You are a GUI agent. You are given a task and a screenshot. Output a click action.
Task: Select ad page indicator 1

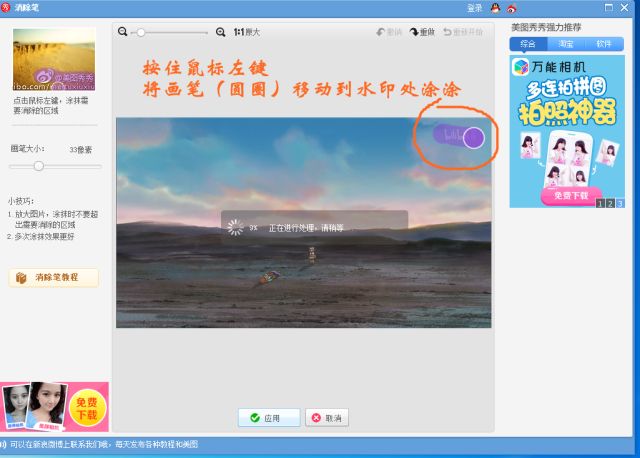tap(600, 203)
